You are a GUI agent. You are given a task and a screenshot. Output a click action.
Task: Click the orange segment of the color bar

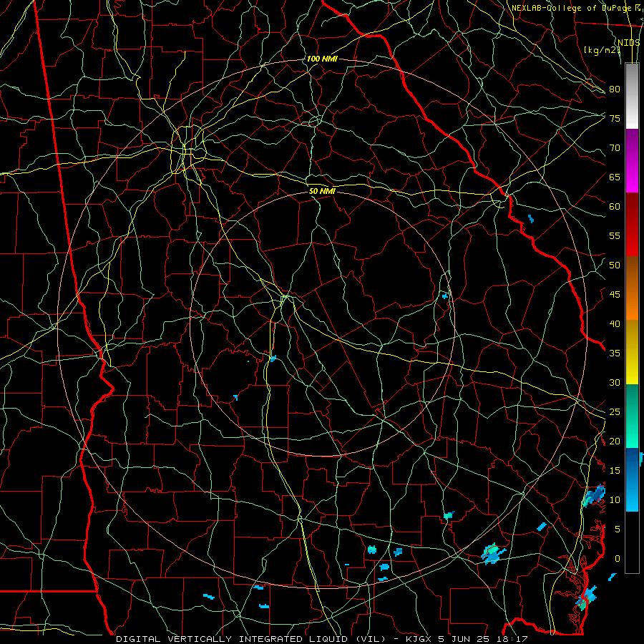pos(632,288)
